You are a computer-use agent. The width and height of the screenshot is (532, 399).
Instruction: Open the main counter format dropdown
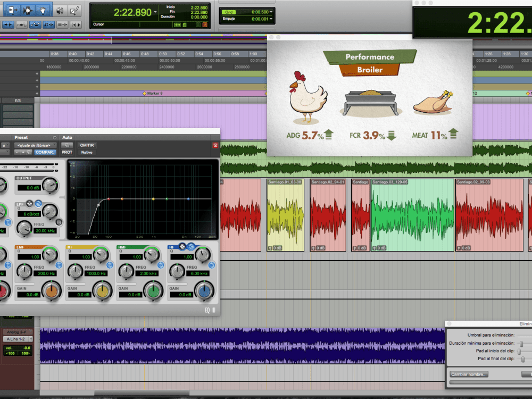point(155,12)
